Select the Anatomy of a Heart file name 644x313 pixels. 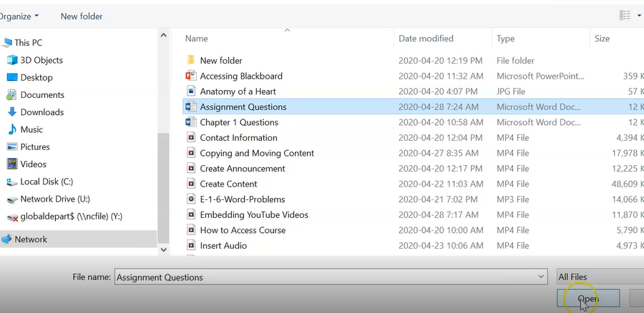point(238,91)
